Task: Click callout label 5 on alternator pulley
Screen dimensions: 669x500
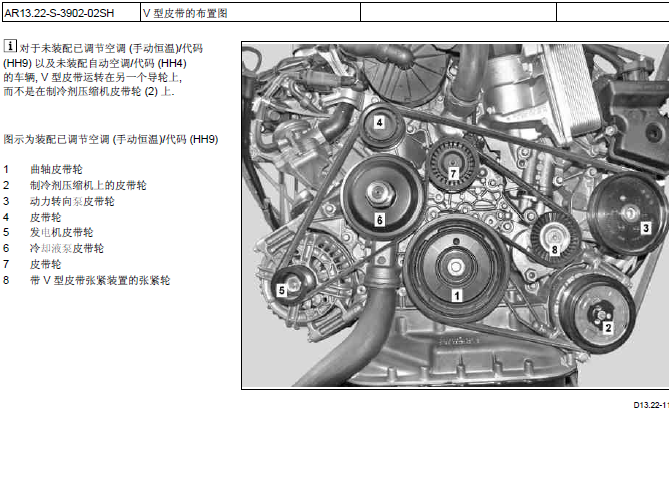Action: point(281,291)
